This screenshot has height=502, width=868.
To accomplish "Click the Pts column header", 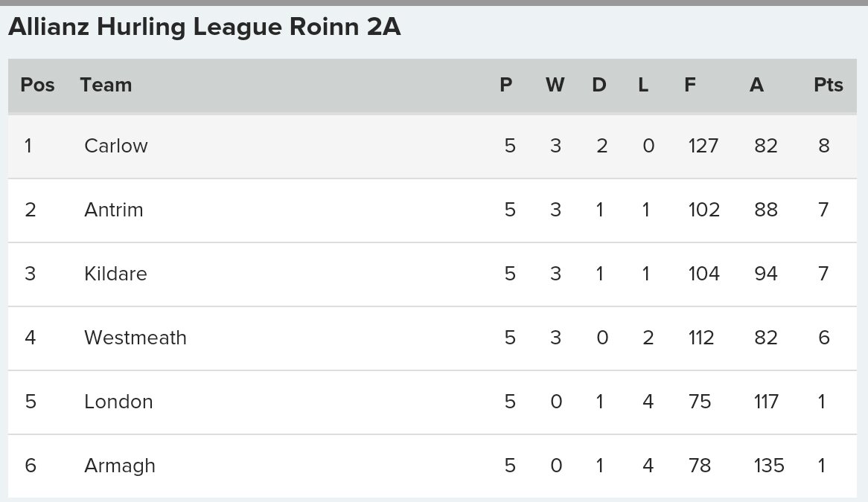I will [828, 85].
